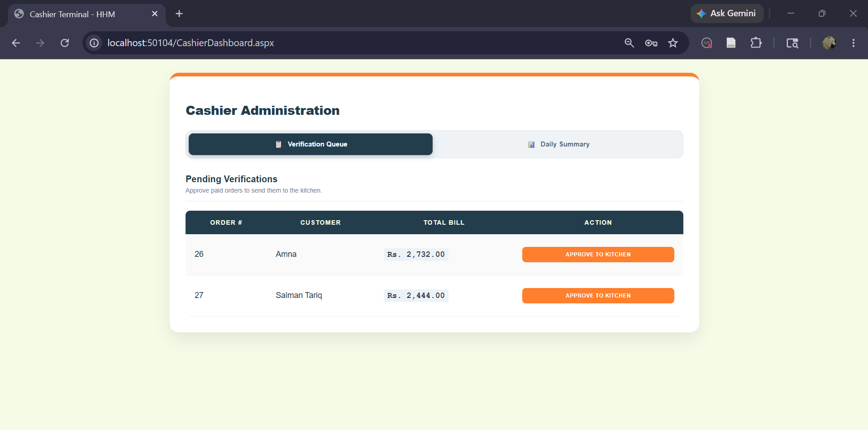Minimize the browser window

point(791,14)
